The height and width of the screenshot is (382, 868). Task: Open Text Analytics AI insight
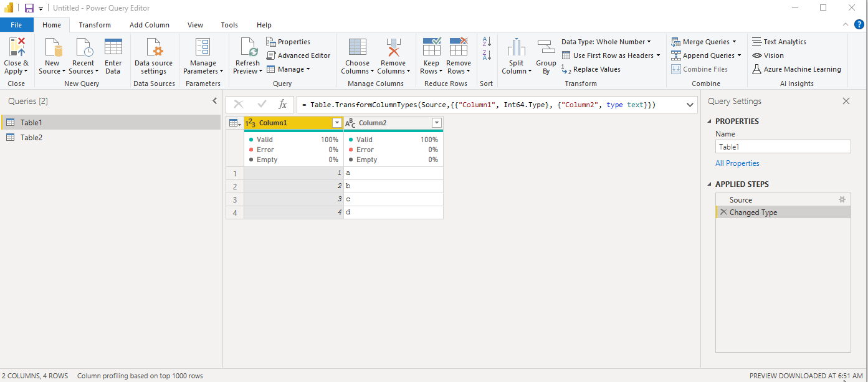tap(779, 42)
